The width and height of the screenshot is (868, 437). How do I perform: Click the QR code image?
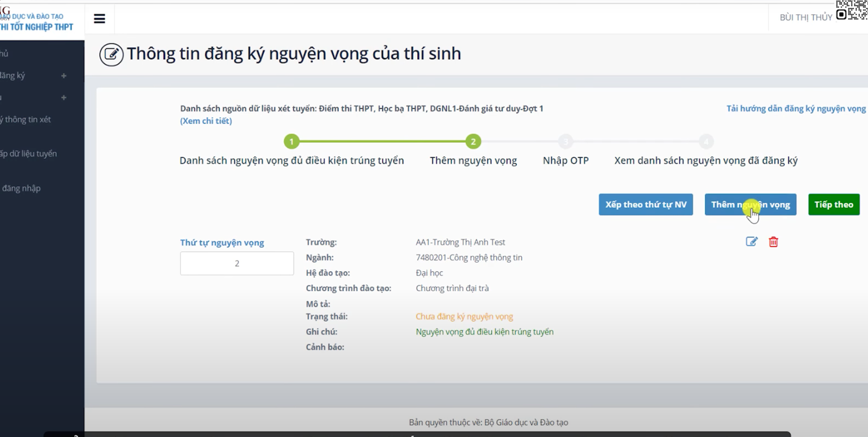click(852, 10)
